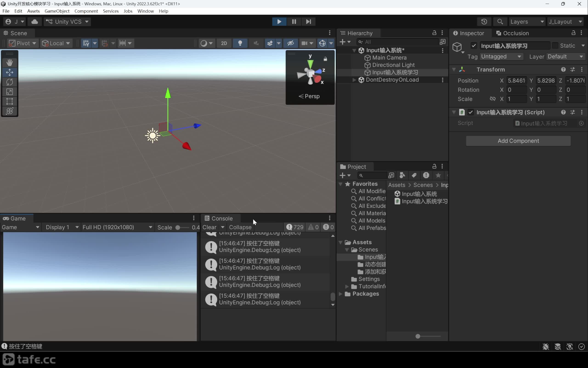Toggle the 729 info messages filter

click(x=294, y=227)
